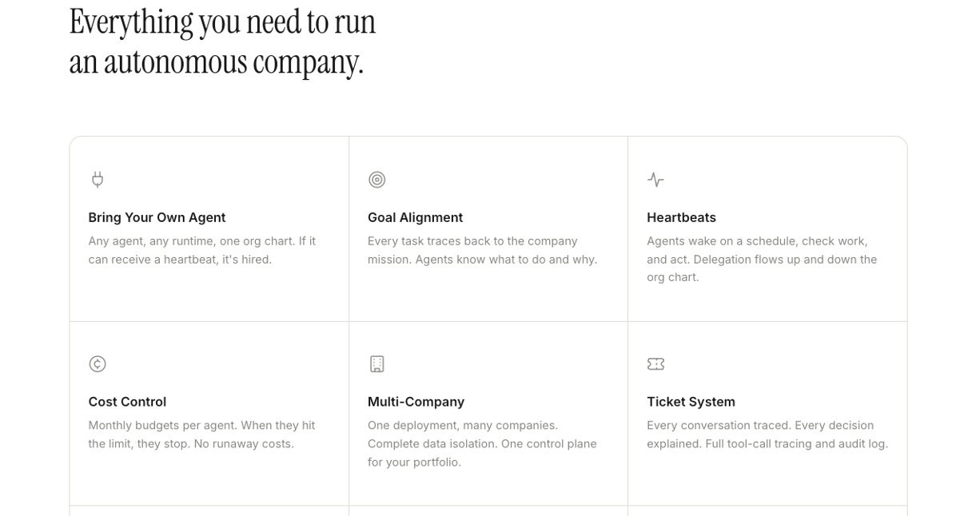
Task: Select the Multi-Company heading
Action: [x=416, y=402]
